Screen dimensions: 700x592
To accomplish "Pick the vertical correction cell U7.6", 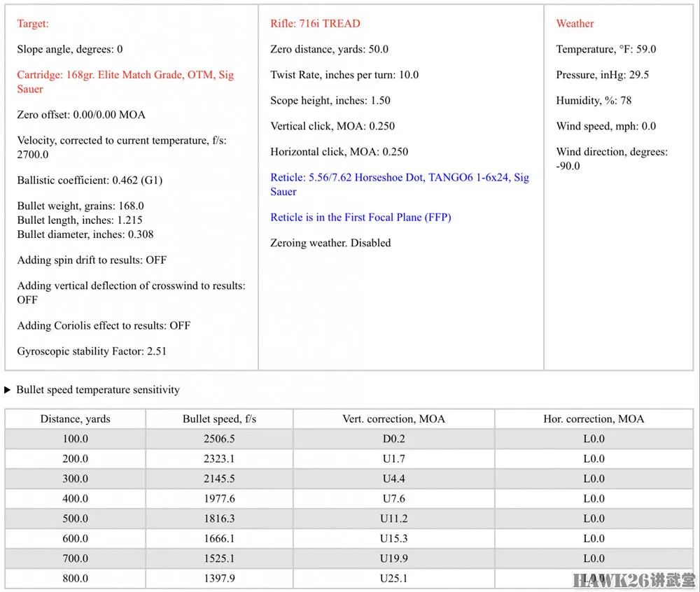I will tap(393, 499).
